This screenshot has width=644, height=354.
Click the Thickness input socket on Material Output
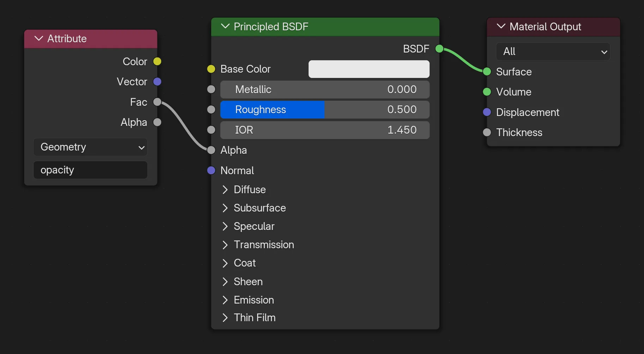487,133
